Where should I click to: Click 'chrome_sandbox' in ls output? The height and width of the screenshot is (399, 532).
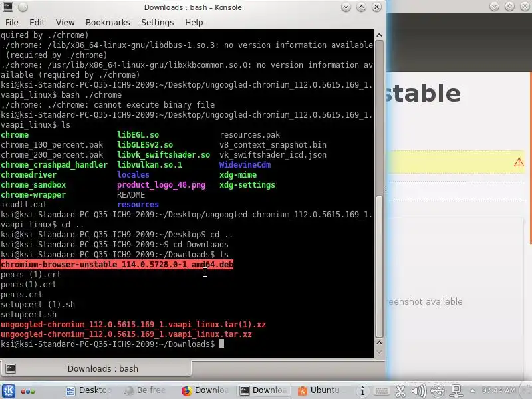click(33, 185)
